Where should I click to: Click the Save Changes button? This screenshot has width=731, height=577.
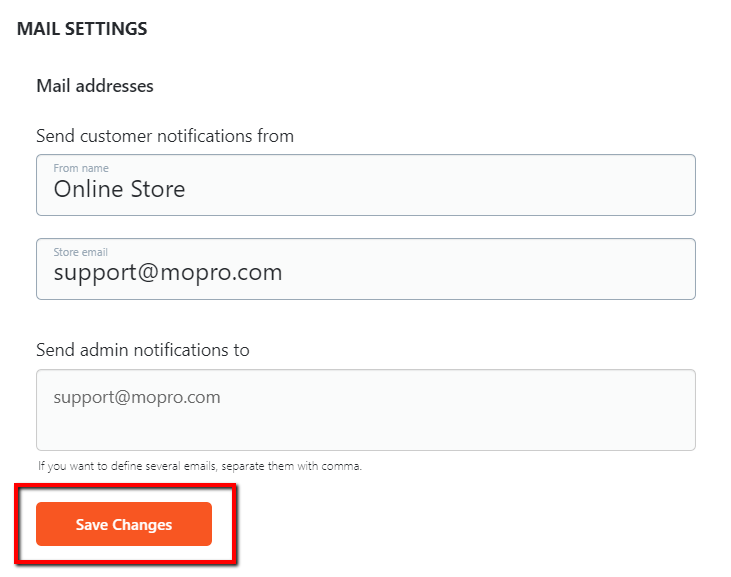coord(124,525)
